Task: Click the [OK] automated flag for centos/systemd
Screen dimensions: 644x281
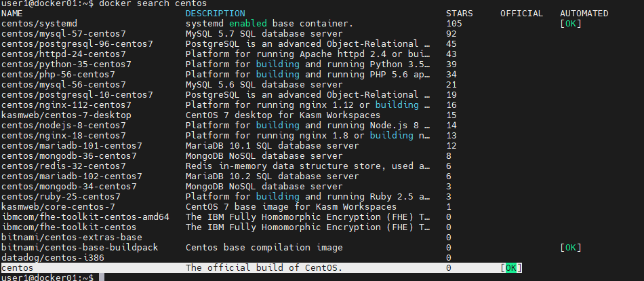Action: tap(571, 24)
